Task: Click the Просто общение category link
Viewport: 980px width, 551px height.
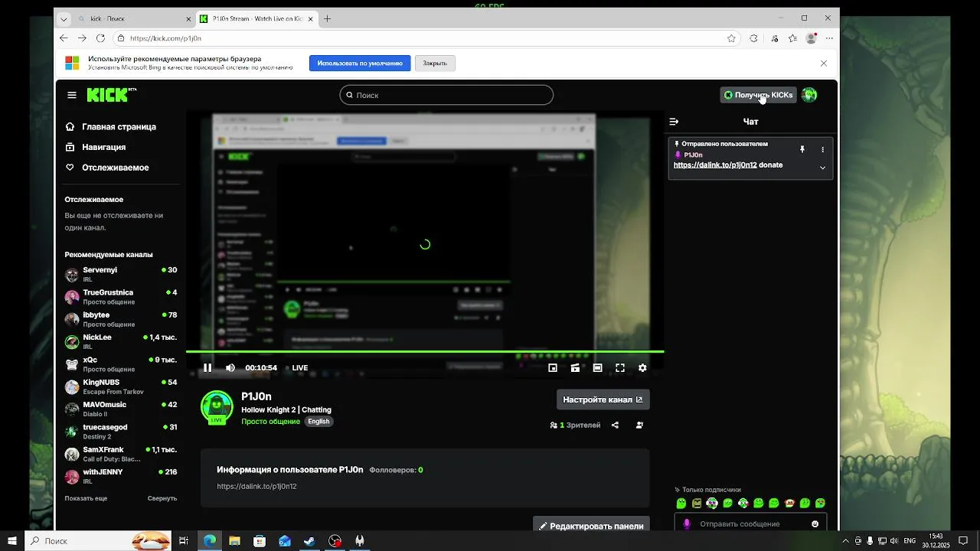Action: (270, 422)
